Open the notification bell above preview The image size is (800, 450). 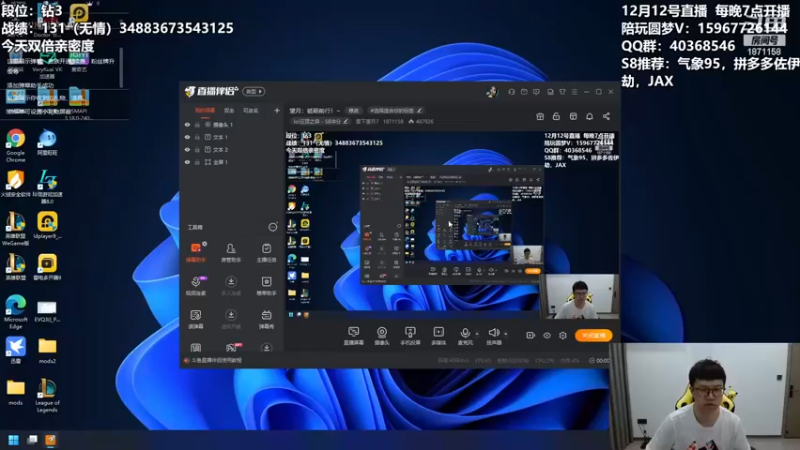589,116
